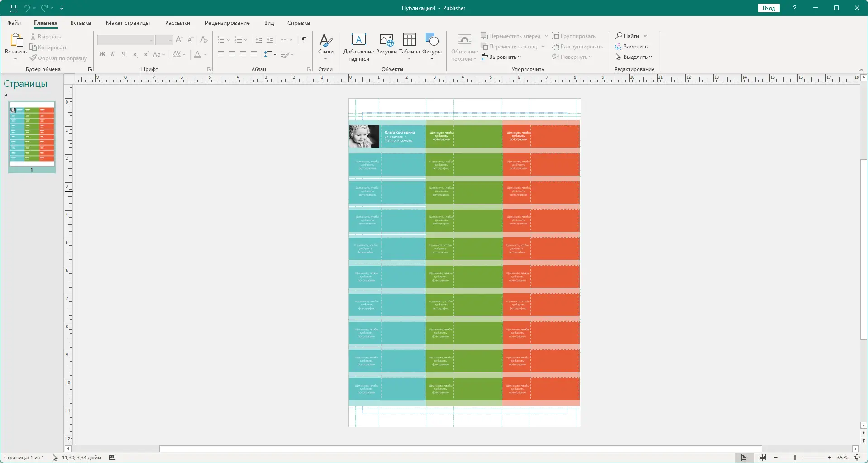Open the Таблица table menu

410,47
